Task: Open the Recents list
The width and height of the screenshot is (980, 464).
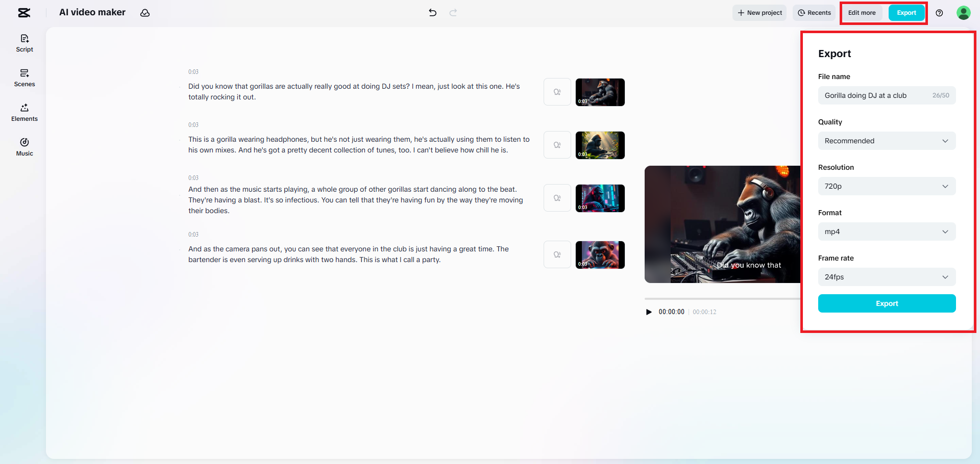Action: point(814,13)
